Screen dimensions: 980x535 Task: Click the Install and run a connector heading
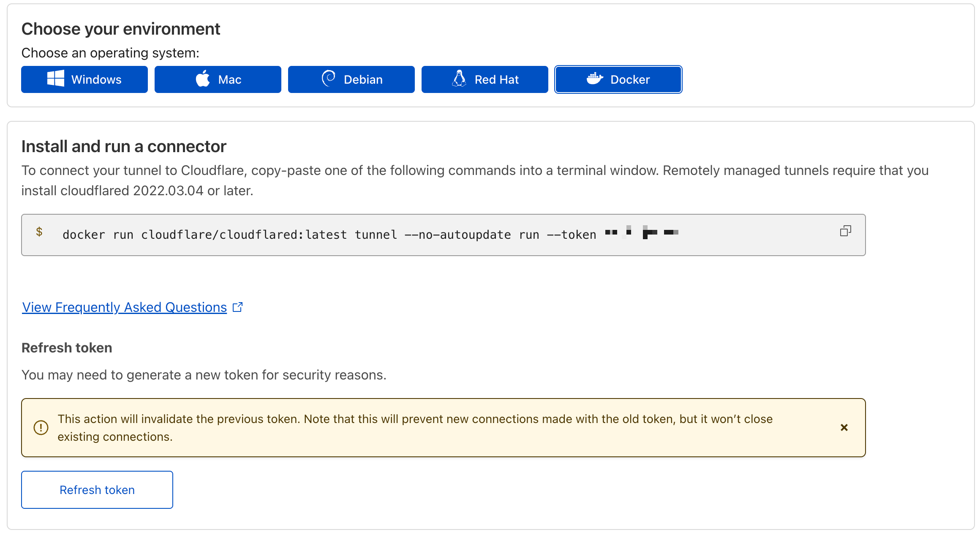pos(124,147)
